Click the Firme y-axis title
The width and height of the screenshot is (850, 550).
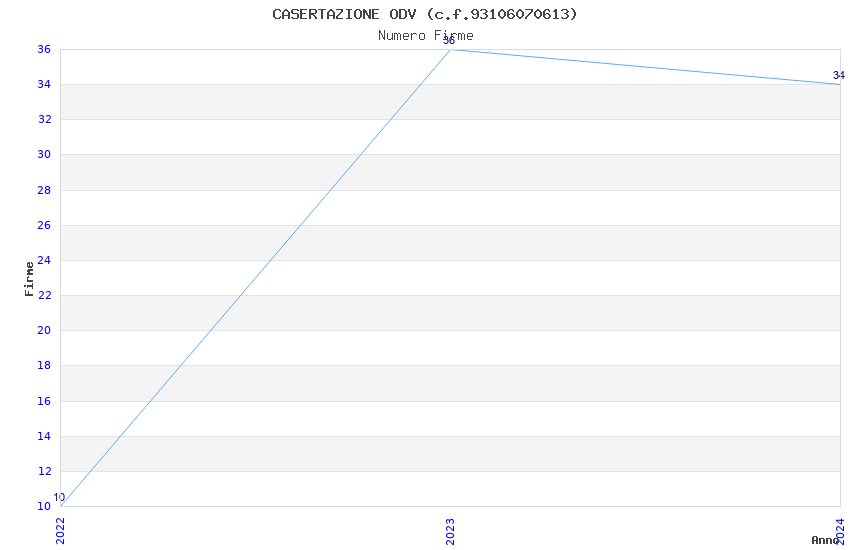tap(29, 279)
